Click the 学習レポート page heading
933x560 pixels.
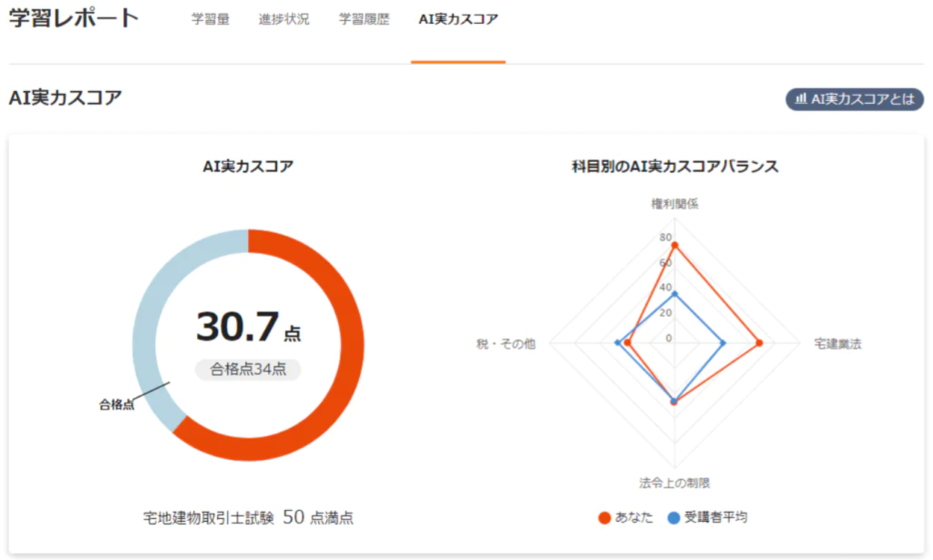click(75, 18)
